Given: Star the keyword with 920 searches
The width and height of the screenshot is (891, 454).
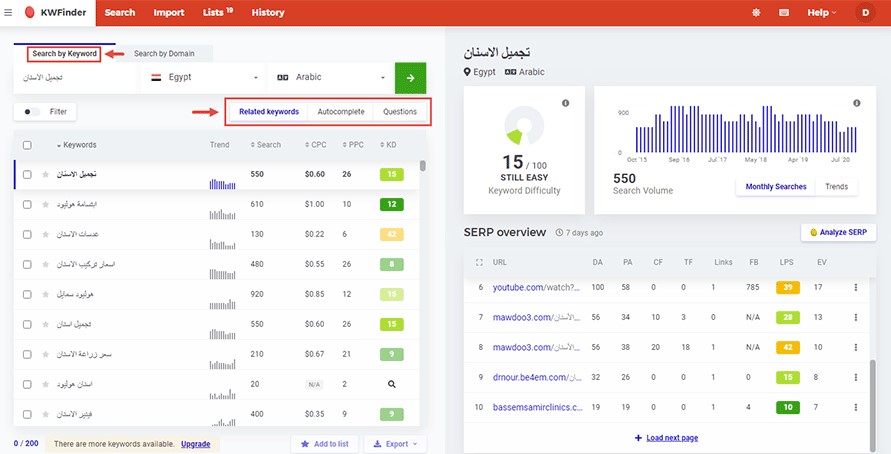Looking at the screenshot, I should (46, 294).
